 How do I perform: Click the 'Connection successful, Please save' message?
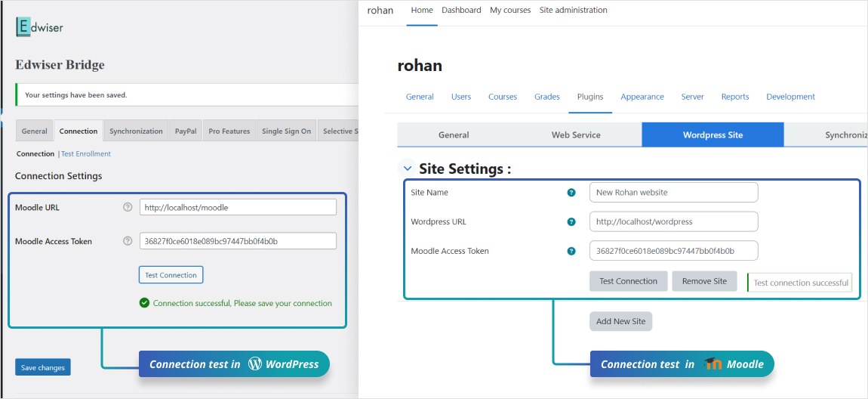(242, 303)
